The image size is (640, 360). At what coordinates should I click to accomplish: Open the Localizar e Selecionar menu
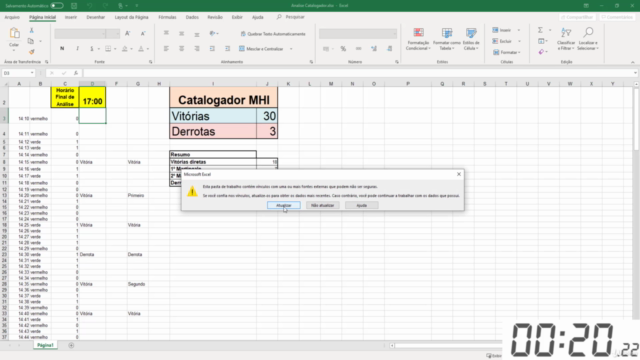point(588,39)
